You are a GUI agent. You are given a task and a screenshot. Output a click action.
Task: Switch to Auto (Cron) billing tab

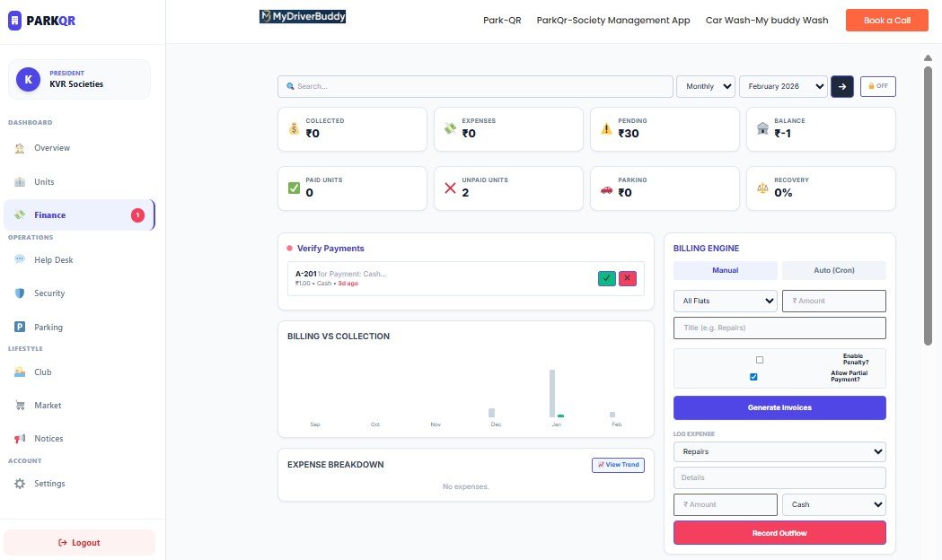(833, 270)
